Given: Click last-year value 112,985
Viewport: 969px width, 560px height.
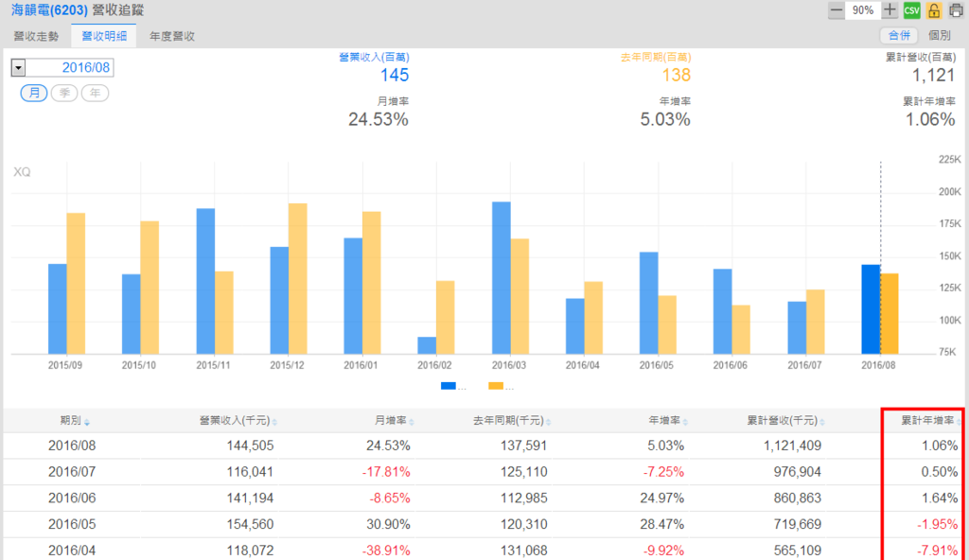Looking at the screenshot, I should point(524,499).
